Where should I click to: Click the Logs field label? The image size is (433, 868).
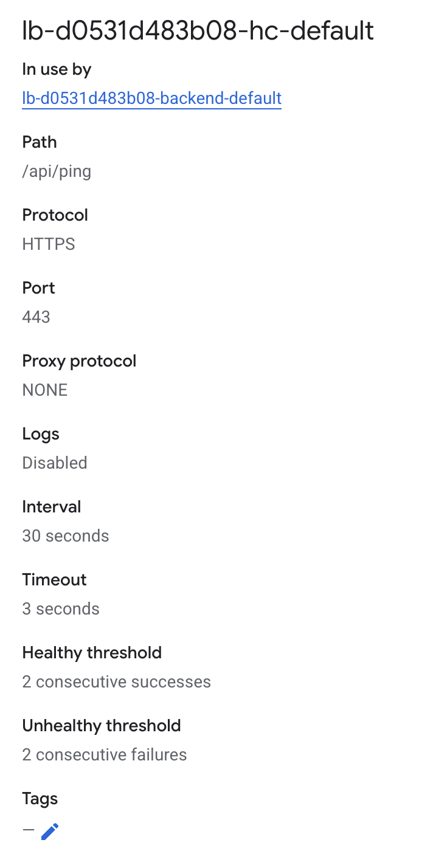(x=41, y=434)
